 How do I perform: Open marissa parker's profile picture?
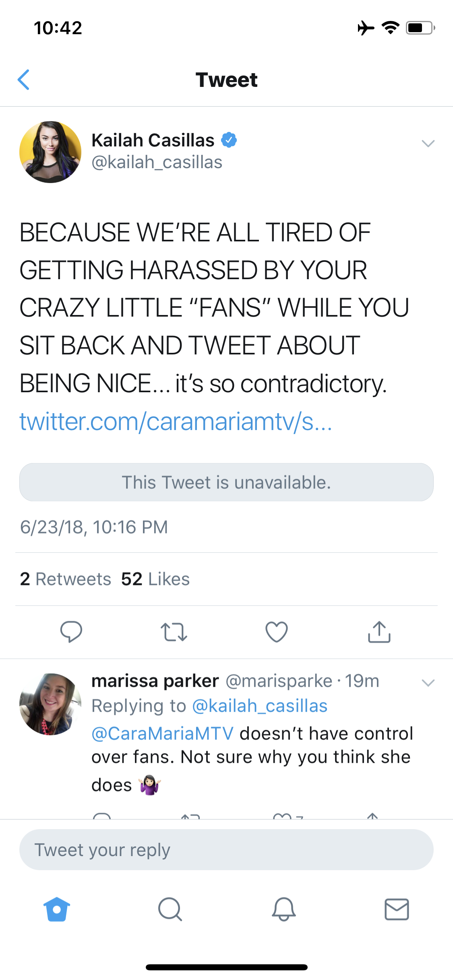point(50,704)
